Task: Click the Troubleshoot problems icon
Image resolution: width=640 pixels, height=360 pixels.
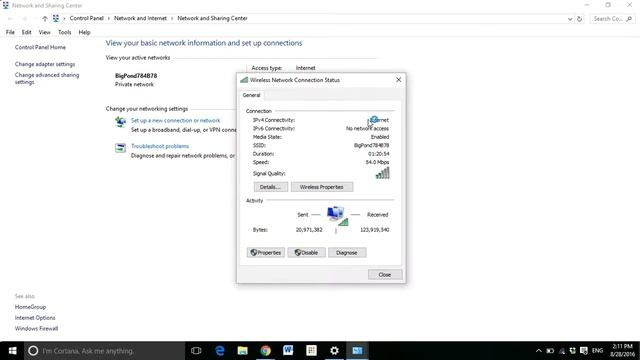Action: (120, 148)
